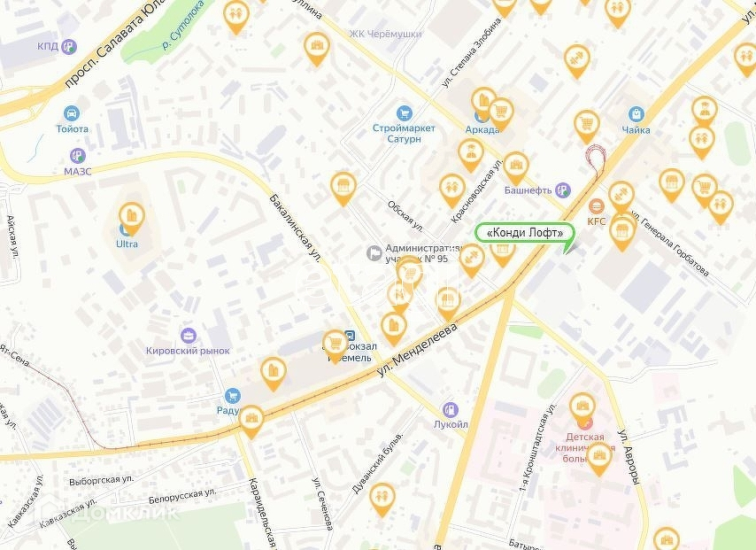This screenshot has width=756, height=550.
Task: Open the МАЗС fuel station marker
Action: (x=78, y=156)
